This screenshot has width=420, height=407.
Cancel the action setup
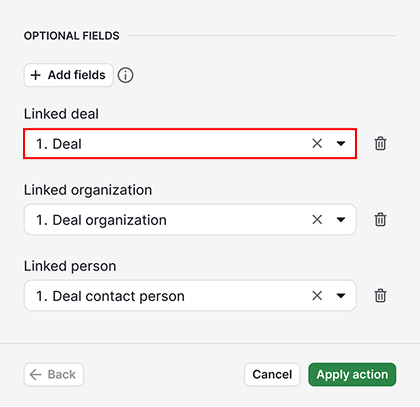(272, 375)
